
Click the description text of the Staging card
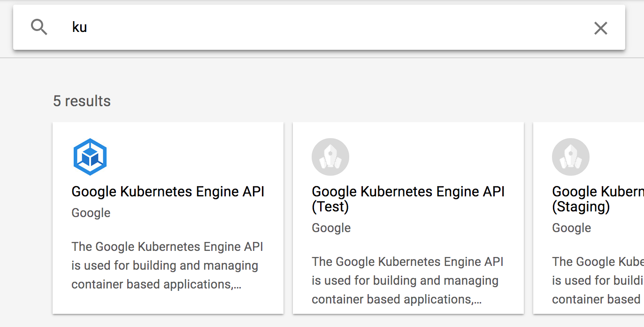pyautogui.click(x=598, y=280)
